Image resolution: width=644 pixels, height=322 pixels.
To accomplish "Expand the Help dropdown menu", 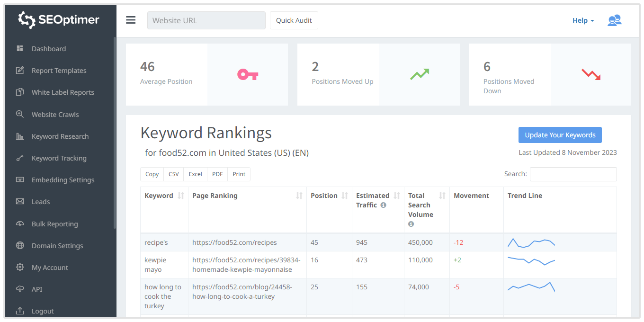I will pyautogui.click(x=583, y=20).
